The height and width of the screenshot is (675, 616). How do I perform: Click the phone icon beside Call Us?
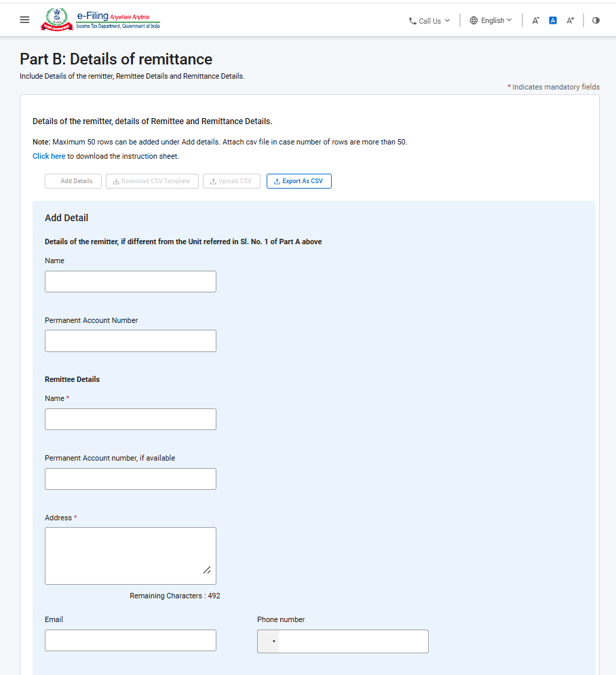412,20
